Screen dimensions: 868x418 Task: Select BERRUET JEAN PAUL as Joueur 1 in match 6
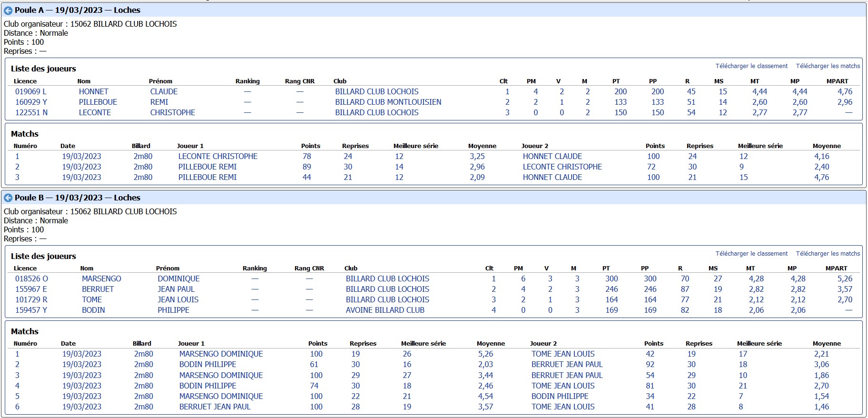[215, 407]
